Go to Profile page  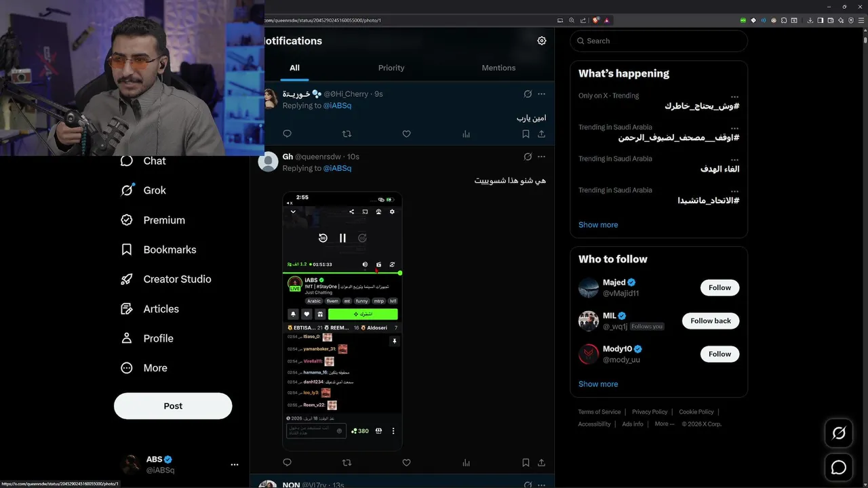click(x=146, y=338)
